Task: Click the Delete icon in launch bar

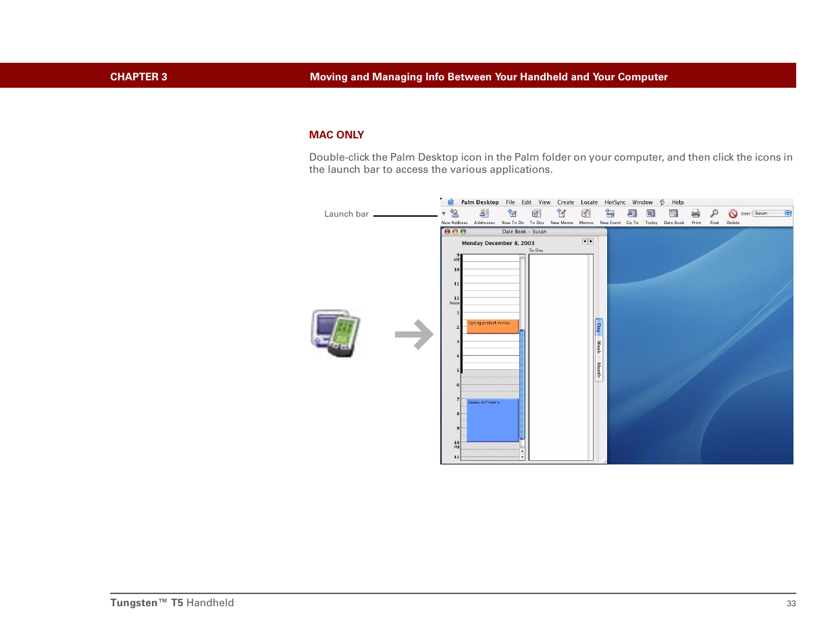Action: click(733, 214)
